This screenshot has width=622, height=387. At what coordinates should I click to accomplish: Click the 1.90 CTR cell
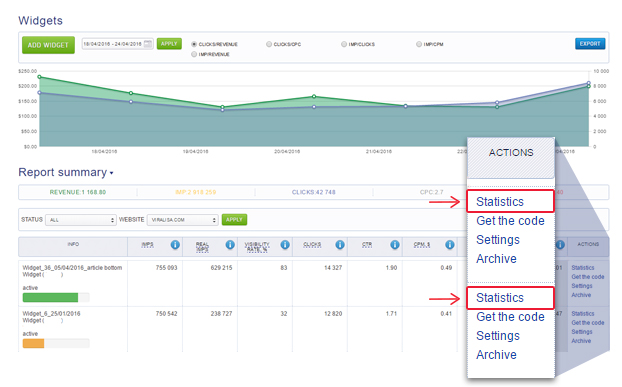coord(391,268)
